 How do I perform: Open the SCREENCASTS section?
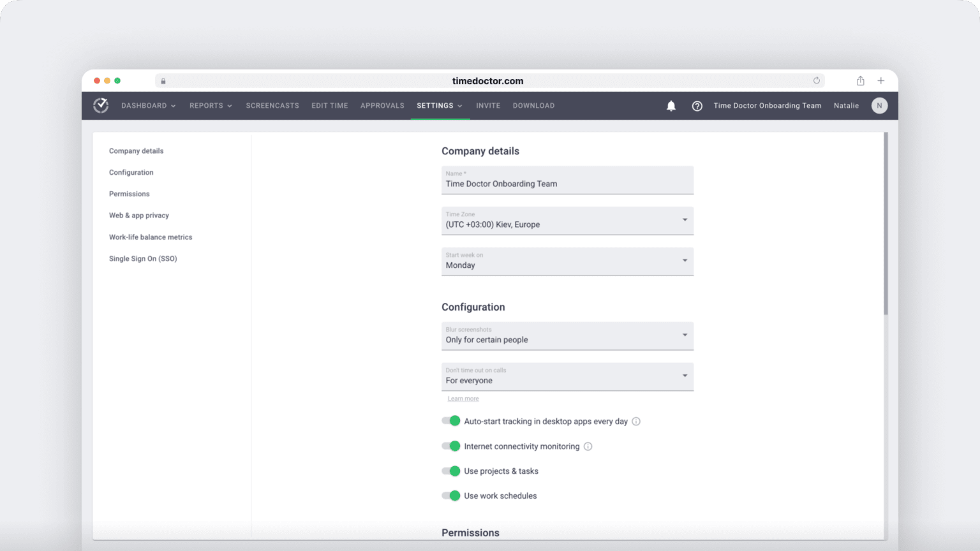(x=272, y=105)
